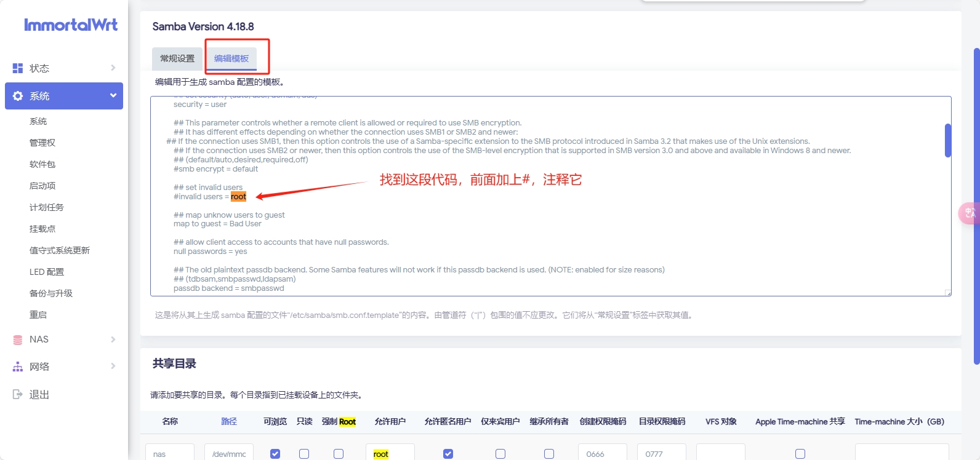
Task: Enable the 只读 checkbox
Action: (304, 454)
